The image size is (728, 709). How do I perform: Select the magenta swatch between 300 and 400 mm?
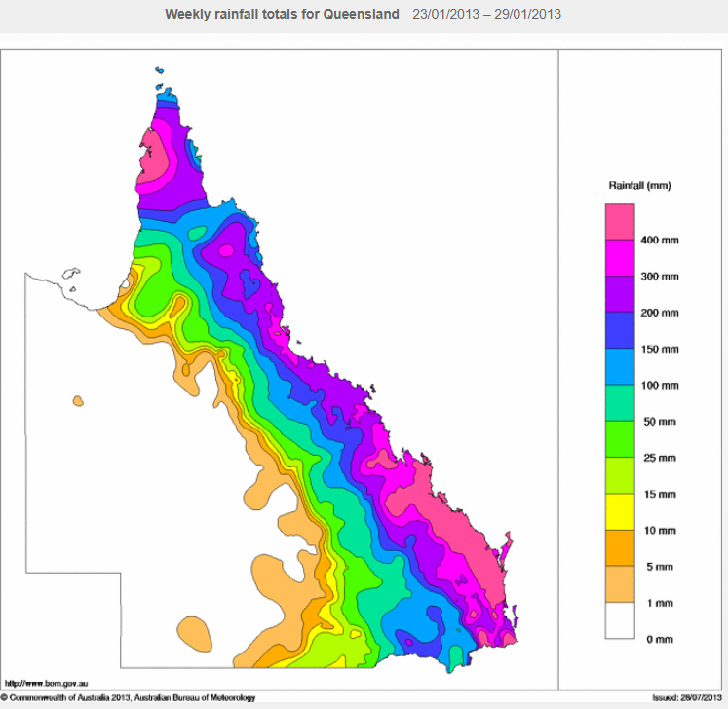[x=620, y=258]
